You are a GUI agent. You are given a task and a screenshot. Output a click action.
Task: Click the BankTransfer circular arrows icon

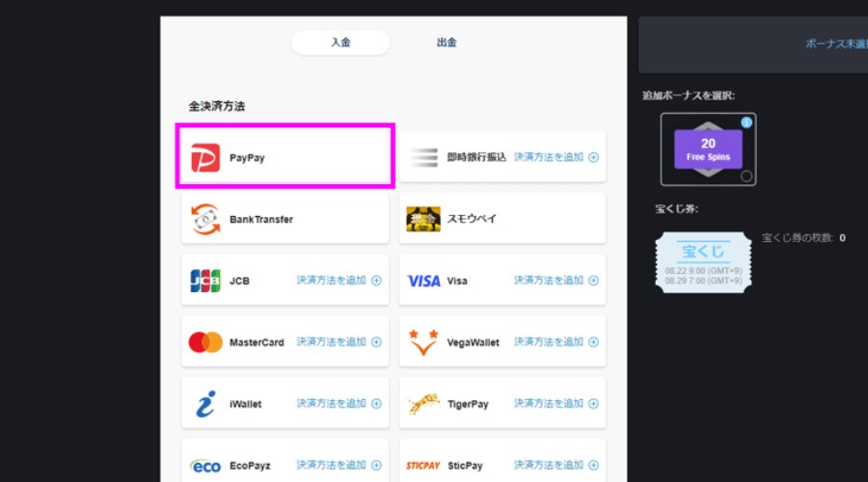pyautogui.click(x=205, y=219)
